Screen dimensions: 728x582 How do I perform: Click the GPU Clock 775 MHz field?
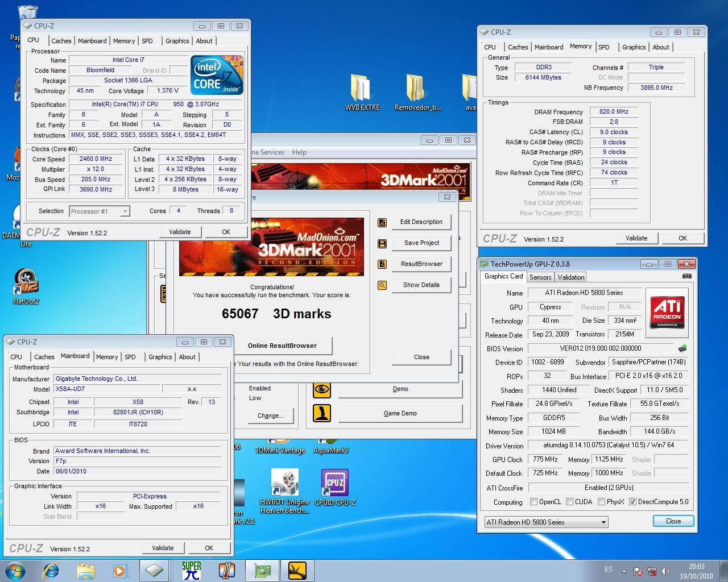[545, 459]
